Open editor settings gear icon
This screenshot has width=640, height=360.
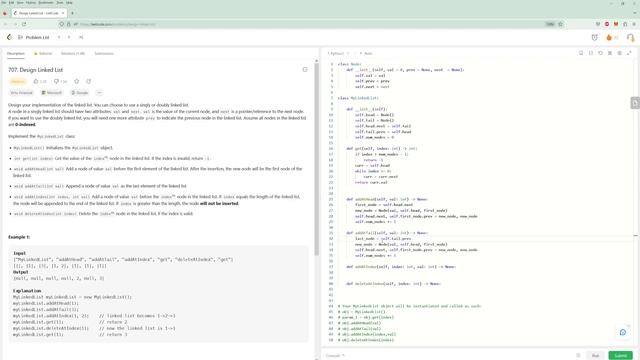(620, 53)
